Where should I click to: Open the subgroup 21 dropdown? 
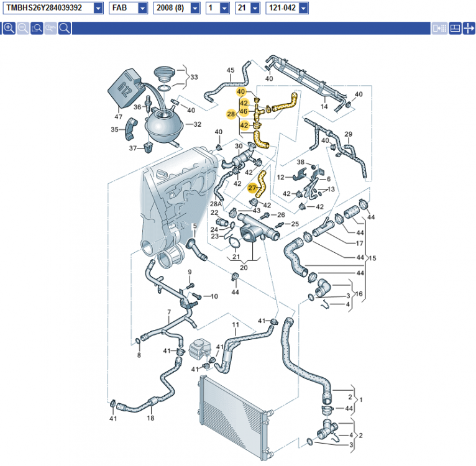tap(255, 8)
